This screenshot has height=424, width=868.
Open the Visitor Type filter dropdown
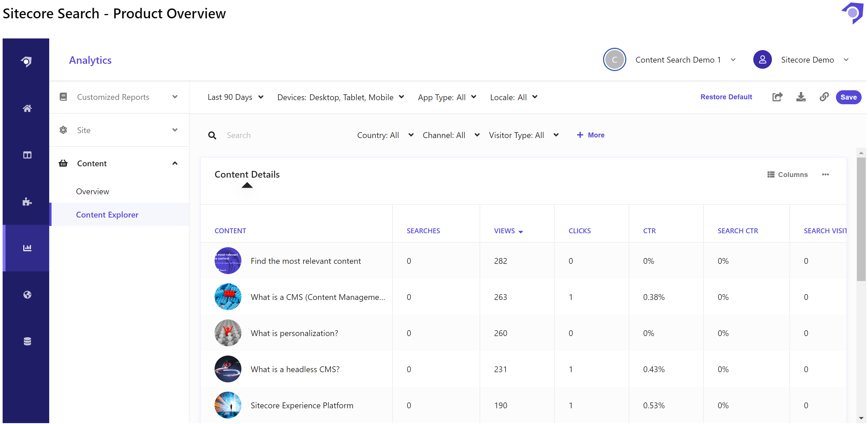[524, 135]
